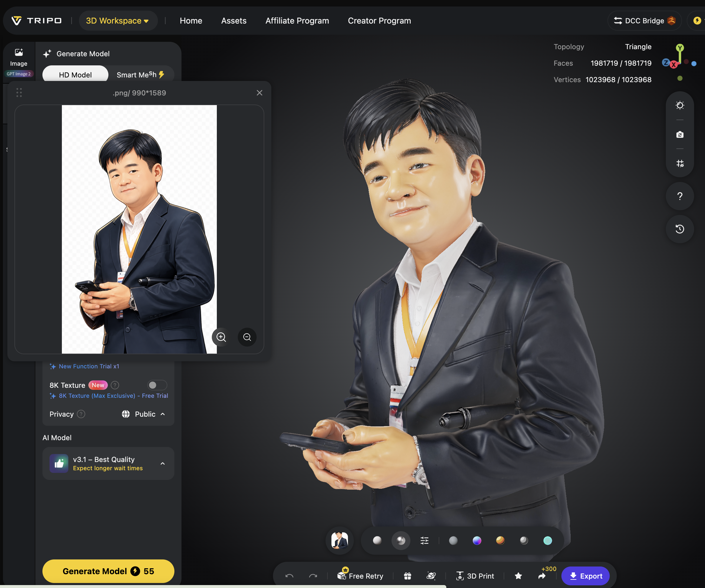Viewport: 705px width, 588px height.
Task: Click the Z axis on view gizmo
Action: [666, 62]
